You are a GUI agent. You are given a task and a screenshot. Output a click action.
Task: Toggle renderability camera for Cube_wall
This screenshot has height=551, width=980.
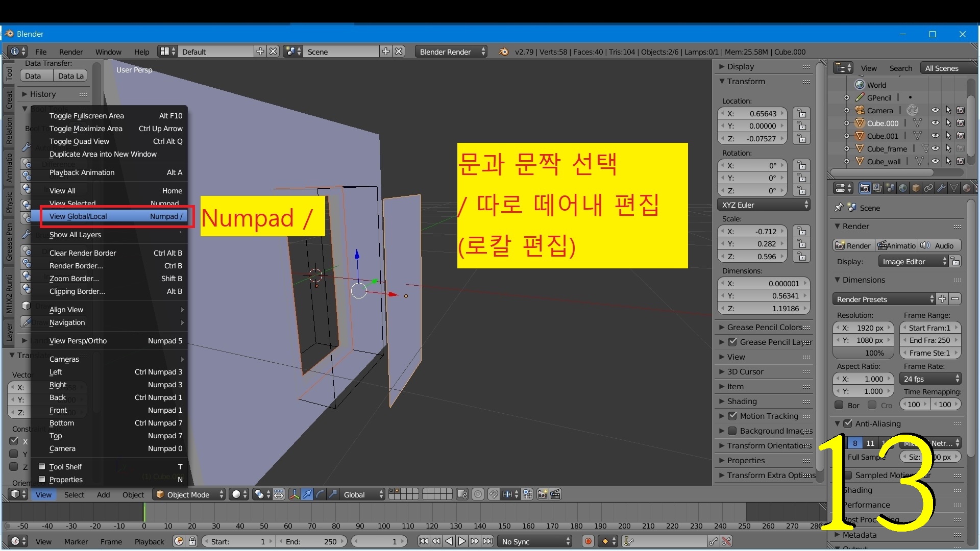961,161
